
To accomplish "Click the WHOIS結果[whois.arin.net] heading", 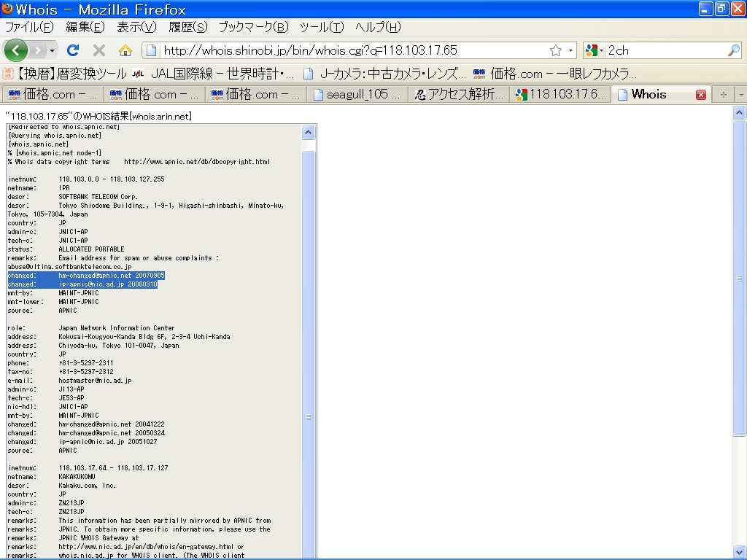I will pos(98,116).
